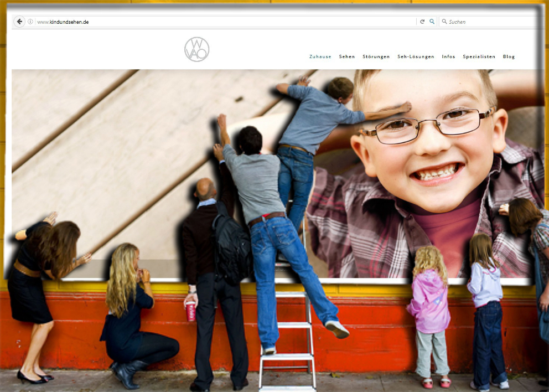Navigate to the Infos section
This screenshot has width=549, height=392.
pos(448,56)
